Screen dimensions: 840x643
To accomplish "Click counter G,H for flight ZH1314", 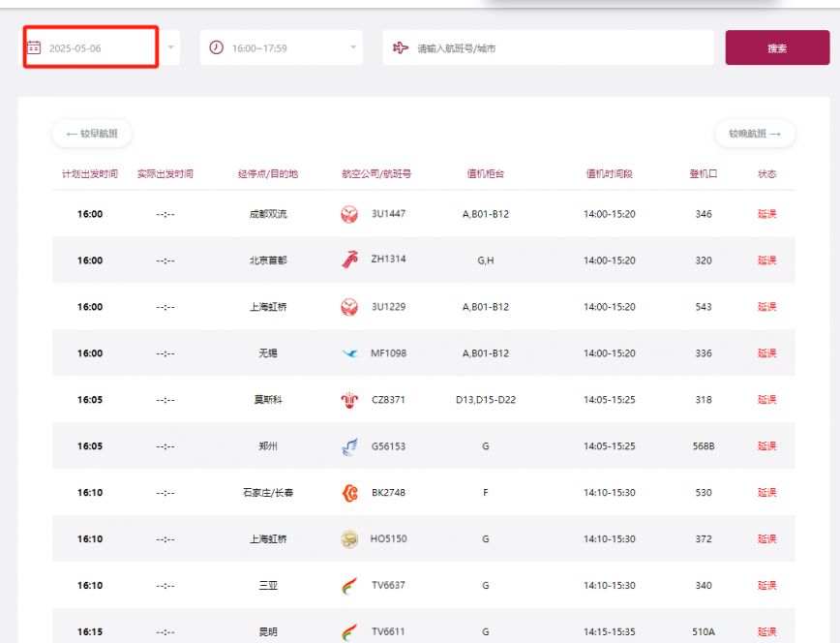I will coord(486,260).
